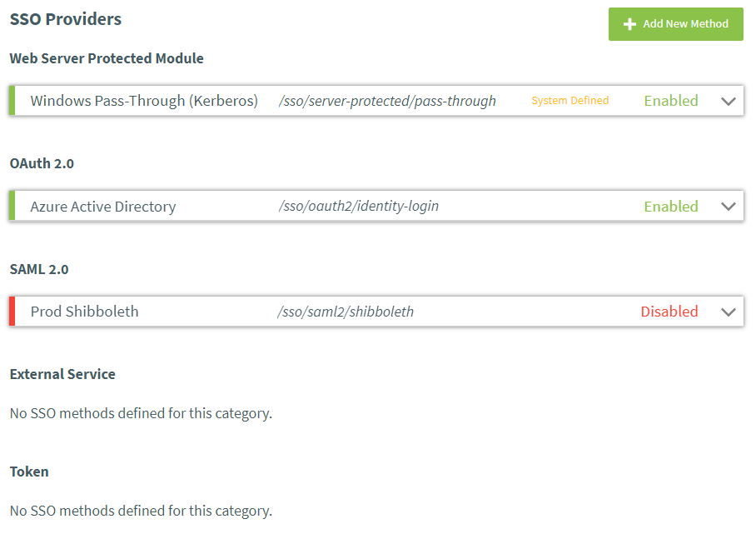Viewport: 756px width, 534px height.
Task: Click green status bar on Windows Pass-Through
Action: point(12,101)
